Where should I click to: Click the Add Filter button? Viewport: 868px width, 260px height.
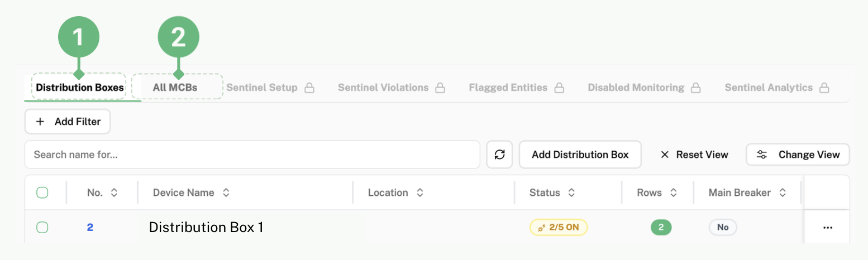(68, 122)
